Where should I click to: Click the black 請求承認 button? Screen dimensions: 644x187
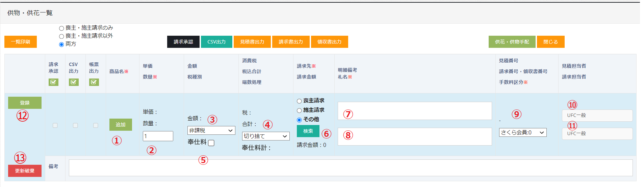coord(183,42)
